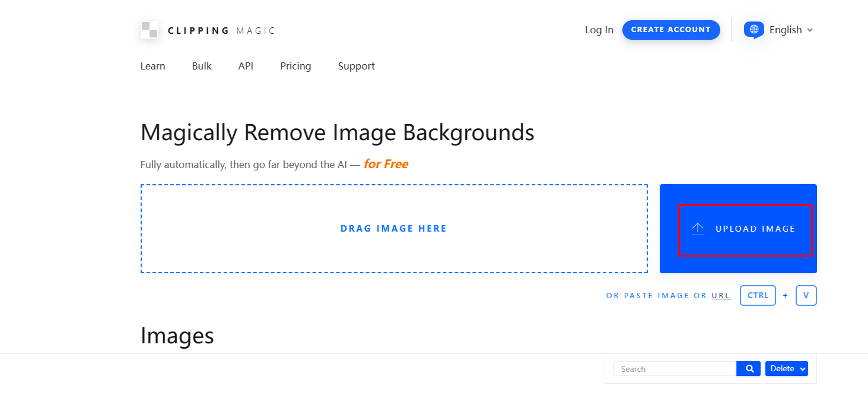Click the Create Account button
The image size is (868, 395).
click(x=671, y=30)
